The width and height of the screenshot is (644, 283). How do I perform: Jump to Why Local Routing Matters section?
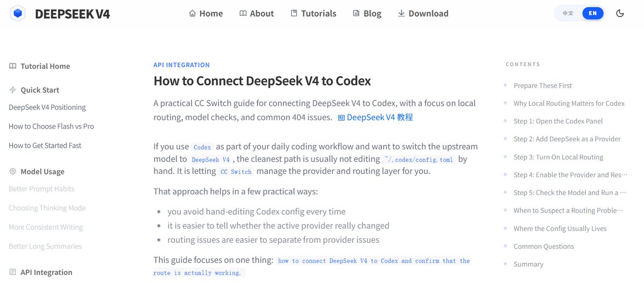569,103
